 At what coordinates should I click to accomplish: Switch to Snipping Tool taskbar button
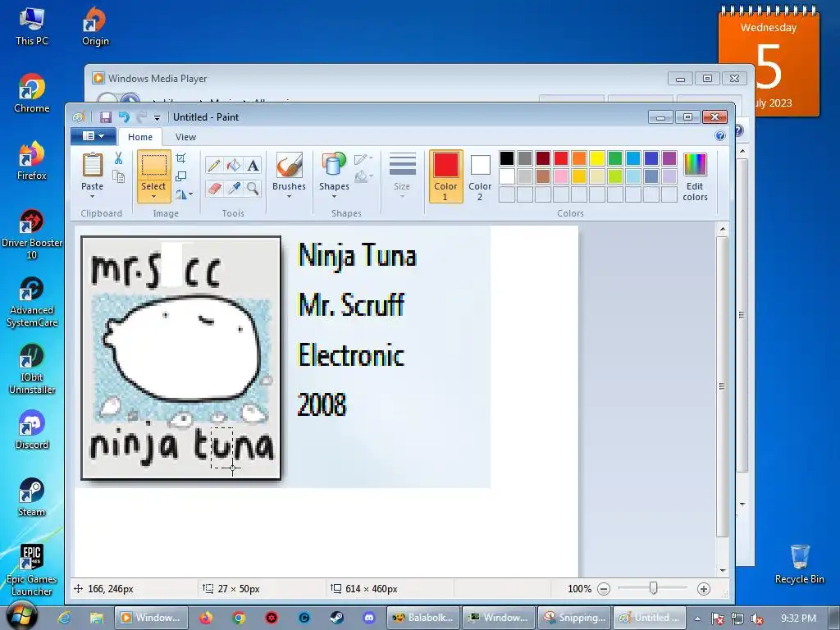pos(573,618)
